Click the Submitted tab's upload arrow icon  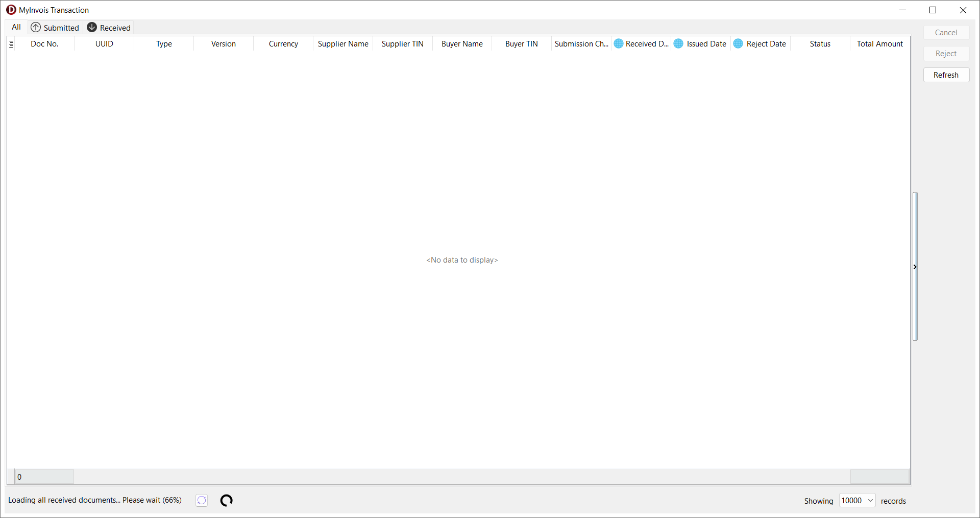[36, 28]
